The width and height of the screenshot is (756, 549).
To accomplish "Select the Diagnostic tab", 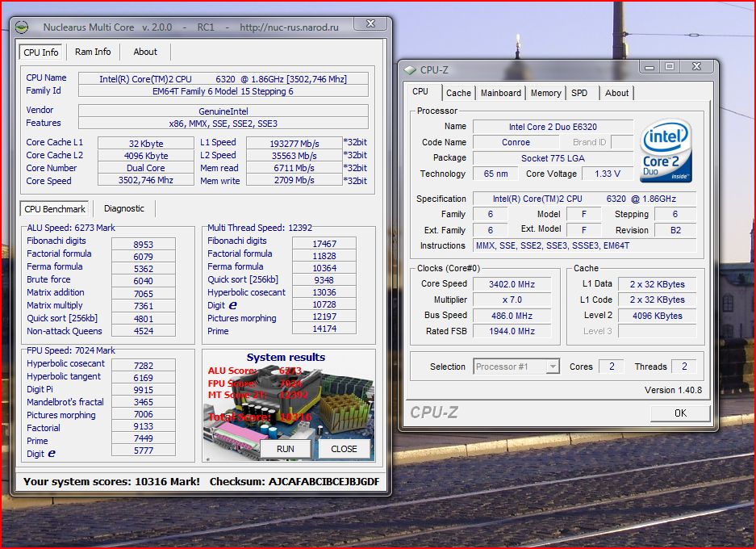I will click(124, 208).
